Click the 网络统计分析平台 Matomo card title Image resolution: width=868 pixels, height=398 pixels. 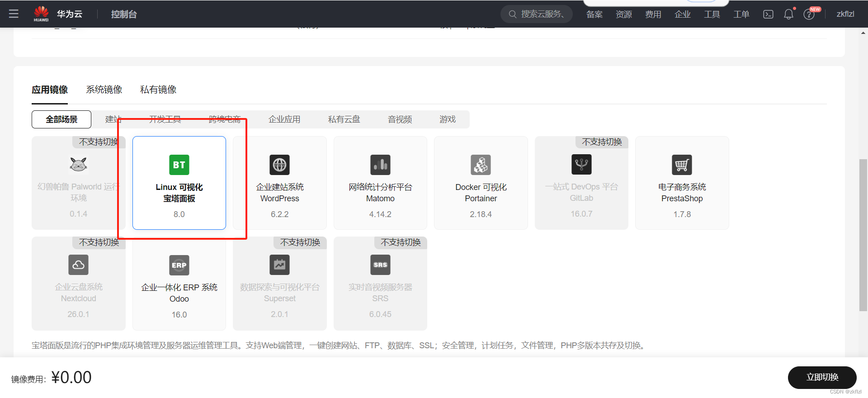coord(380,193)
